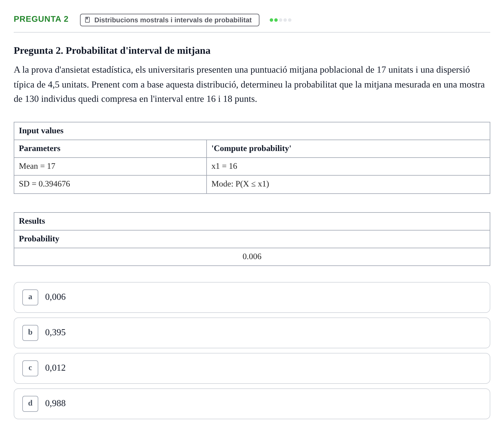Click the letter box 'd' of the fourth answer
504x433 pixels.
(x=30, y=404)
